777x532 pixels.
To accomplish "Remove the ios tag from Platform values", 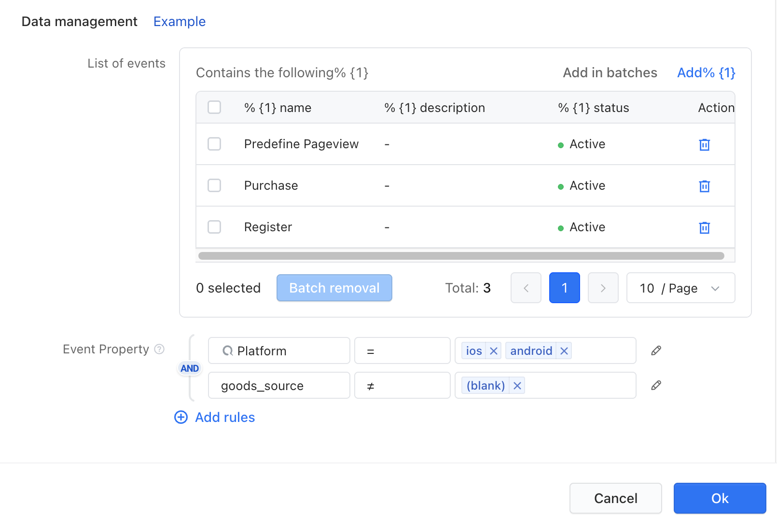I will (493, 351).
